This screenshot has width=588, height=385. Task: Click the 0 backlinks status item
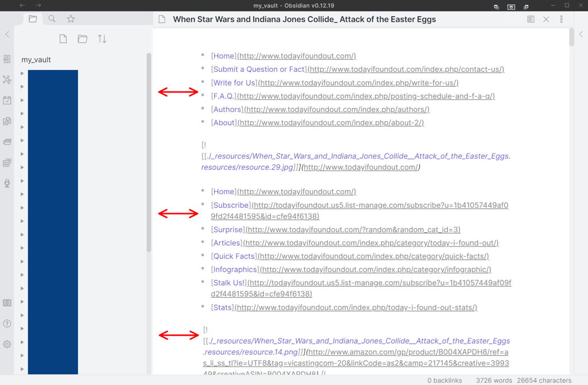point(445,380)
